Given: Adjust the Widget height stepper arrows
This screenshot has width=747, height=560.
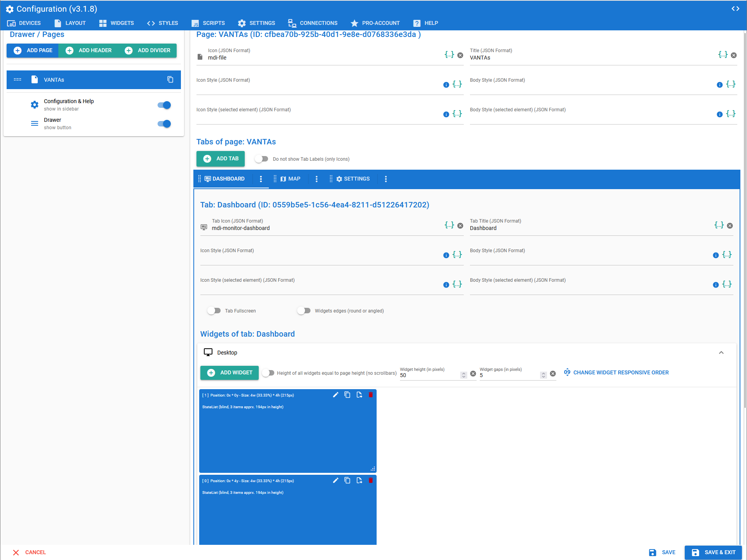Looking at the screenshot, I should [463, 375].
